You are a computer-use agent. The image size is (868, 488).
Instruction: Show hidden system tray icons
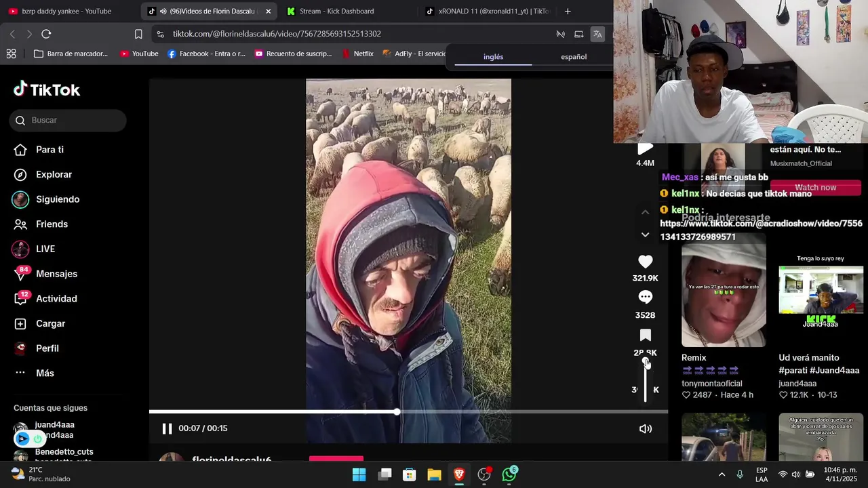(722, 474)
